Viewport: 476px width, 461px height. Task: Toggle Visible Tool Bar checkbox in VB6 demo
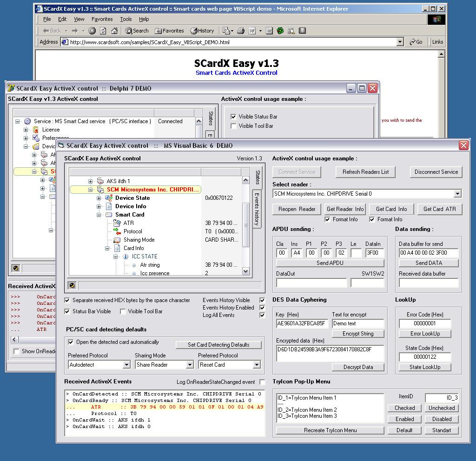coord(123,311)
